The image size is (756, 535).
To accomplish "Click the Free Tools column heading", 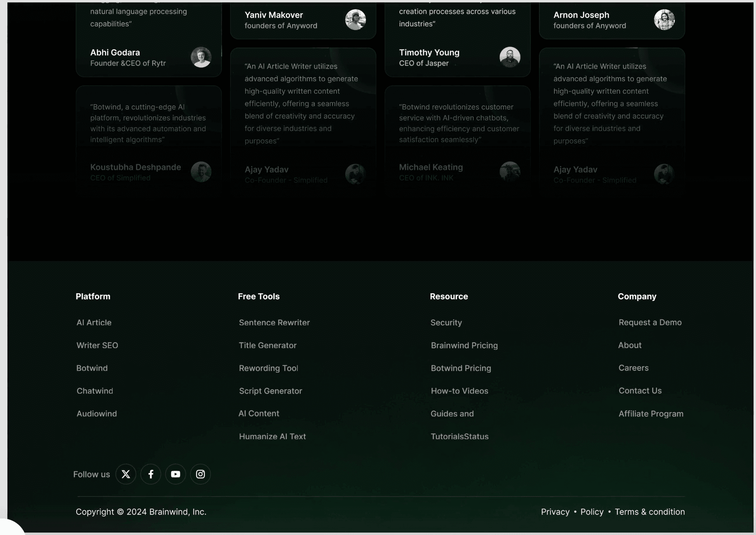I will click(259, 296).
